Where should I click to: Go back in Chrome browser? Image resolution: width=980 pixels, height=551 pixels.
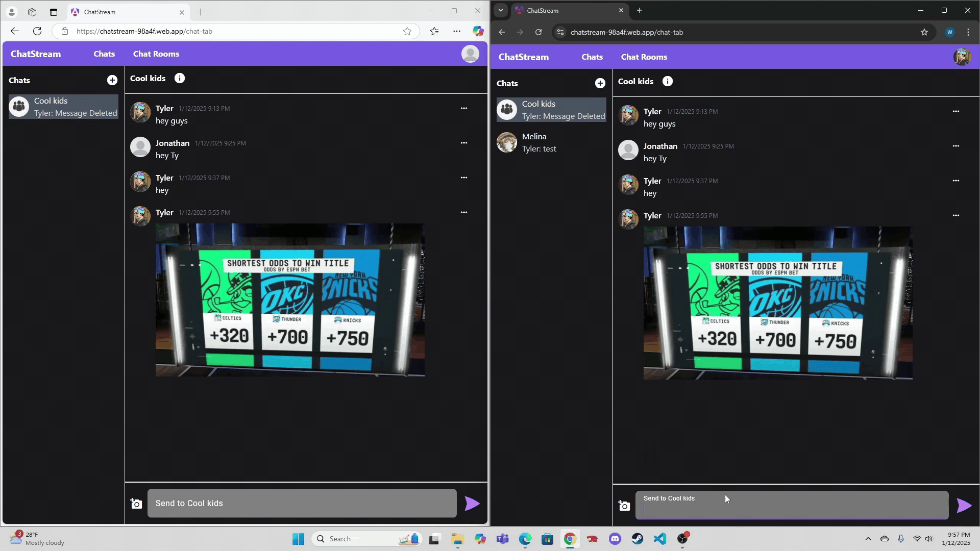click(x=502, y=32)
